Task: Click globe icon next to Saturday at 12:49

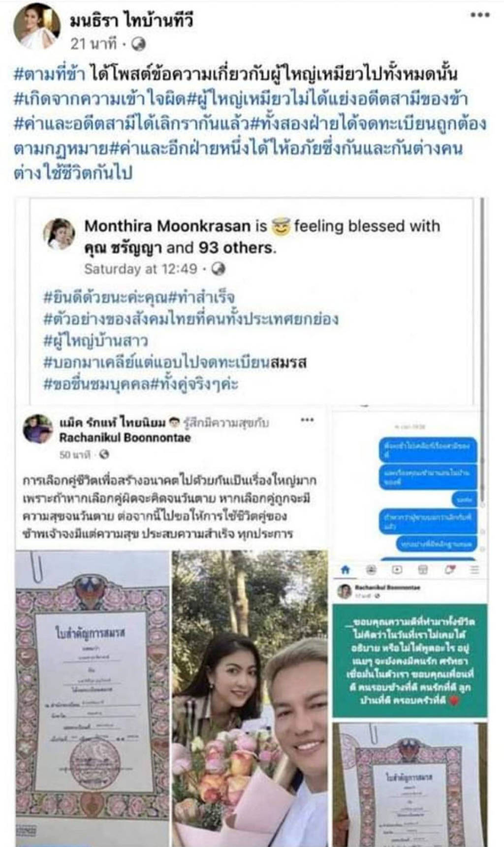Action: coord(218,269)
